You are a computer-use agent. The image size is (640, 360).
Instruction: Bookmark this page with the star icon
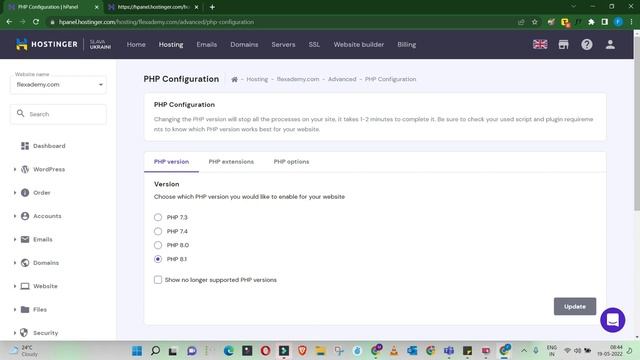535,22
